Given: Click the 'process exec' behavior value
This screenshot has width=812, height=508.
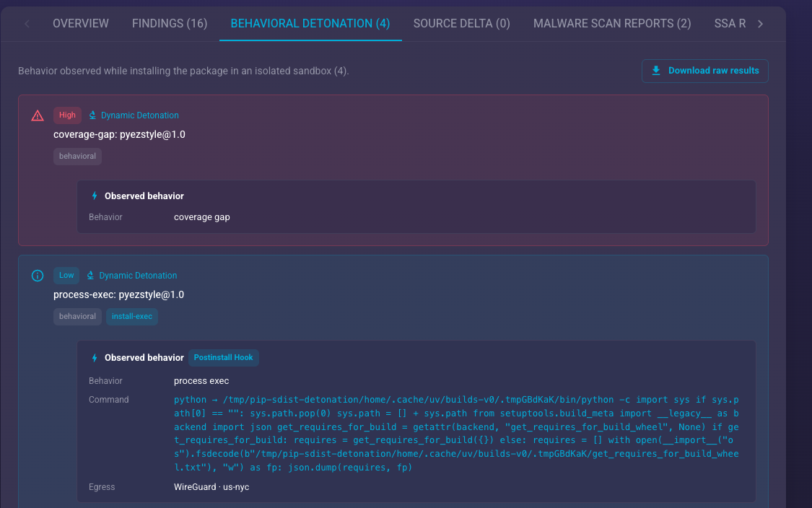Looking at the screenshot, I should coord(201,380).
